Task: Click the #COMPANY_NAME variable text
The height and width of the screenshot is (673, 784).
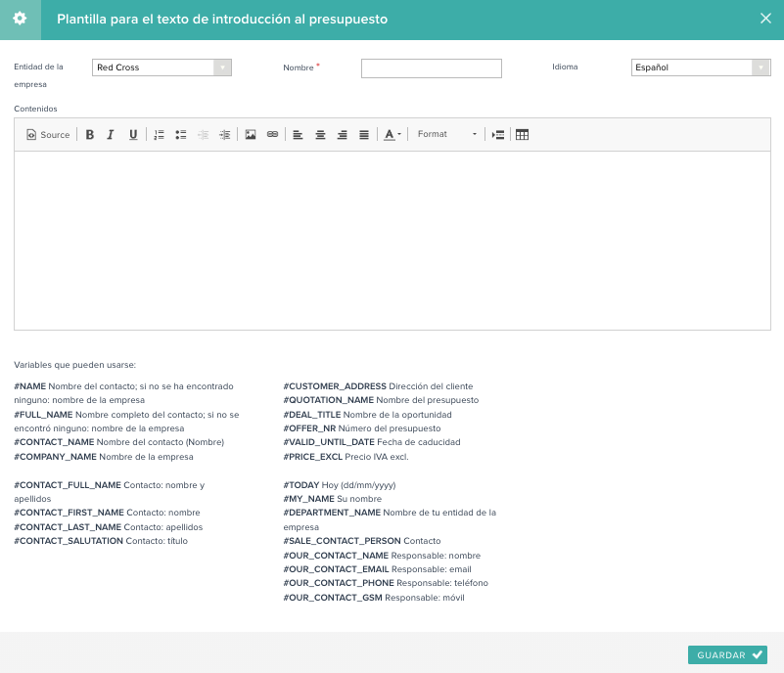Action: click(55, 457)
